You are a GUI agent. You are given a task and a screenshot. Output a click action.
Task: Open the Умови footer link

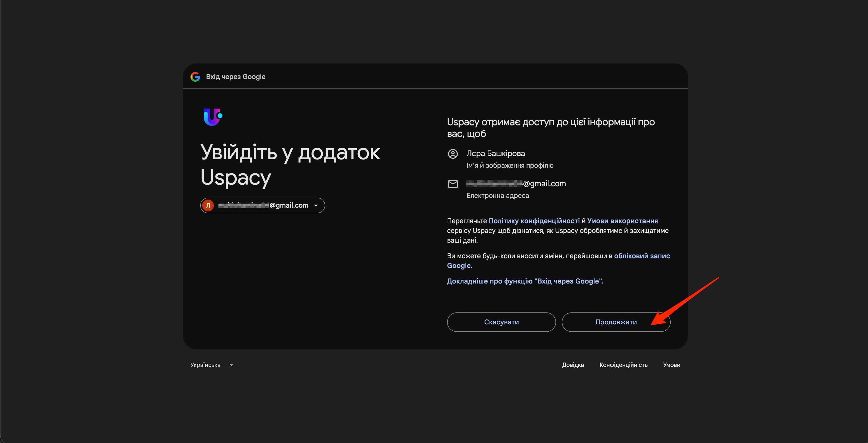click(672, 365)
